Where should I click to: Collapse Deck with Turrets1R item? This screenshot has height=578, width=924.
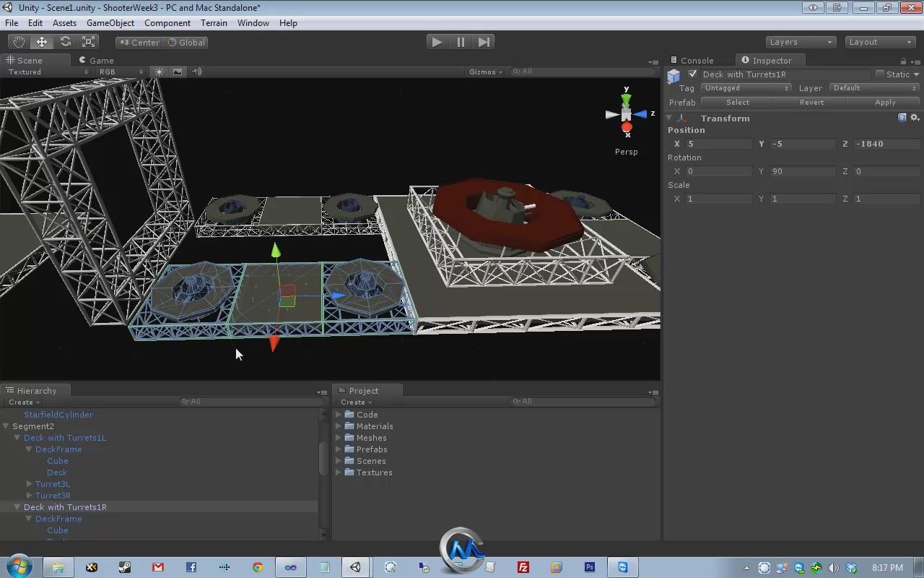[17, 507]
